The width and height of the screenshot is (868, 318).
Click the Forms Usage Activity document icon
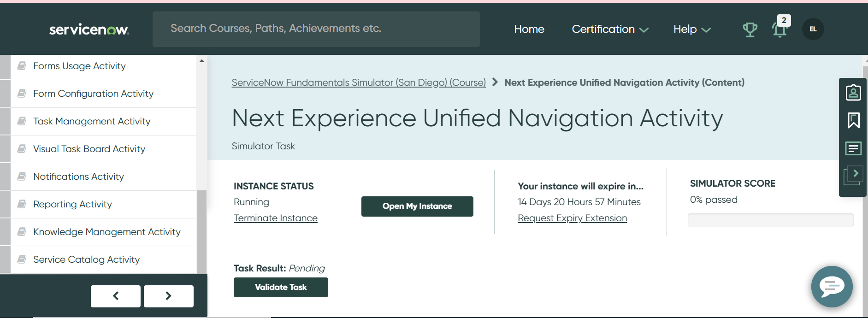coord(22,66)
